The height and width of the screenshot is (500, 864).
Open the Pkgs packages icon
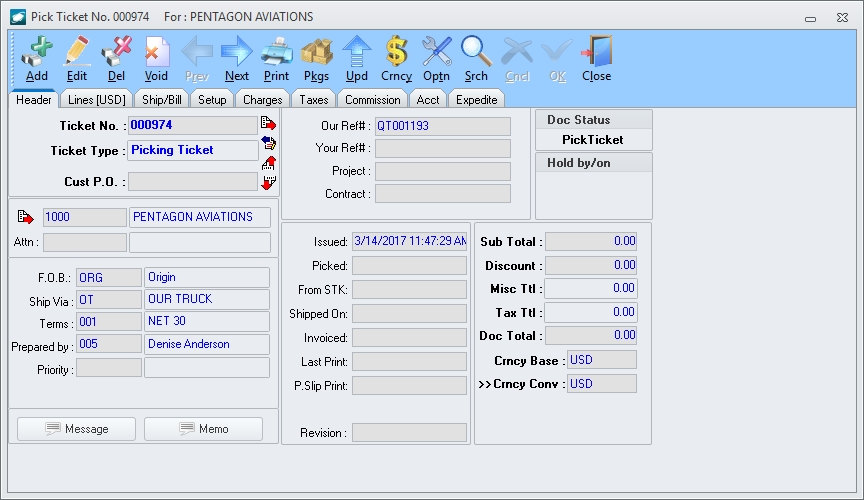[x=316, y=58]
